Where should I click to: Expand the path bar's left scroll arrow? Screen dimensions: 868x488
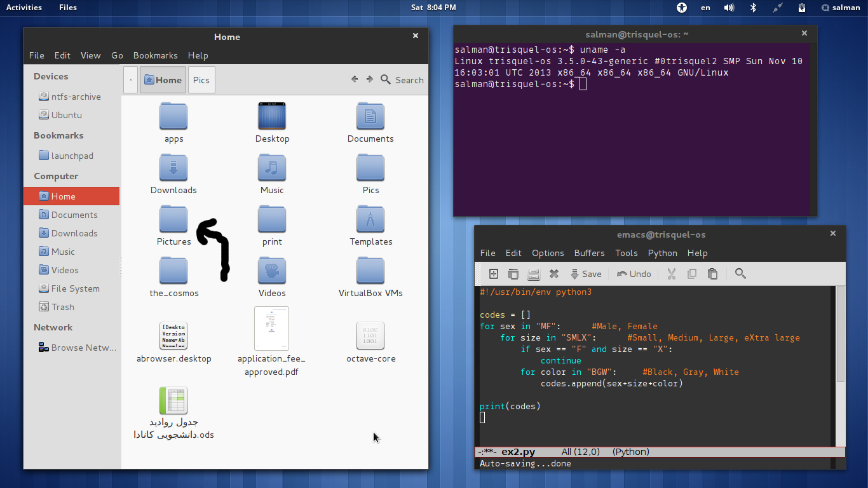tap(130, 80)
